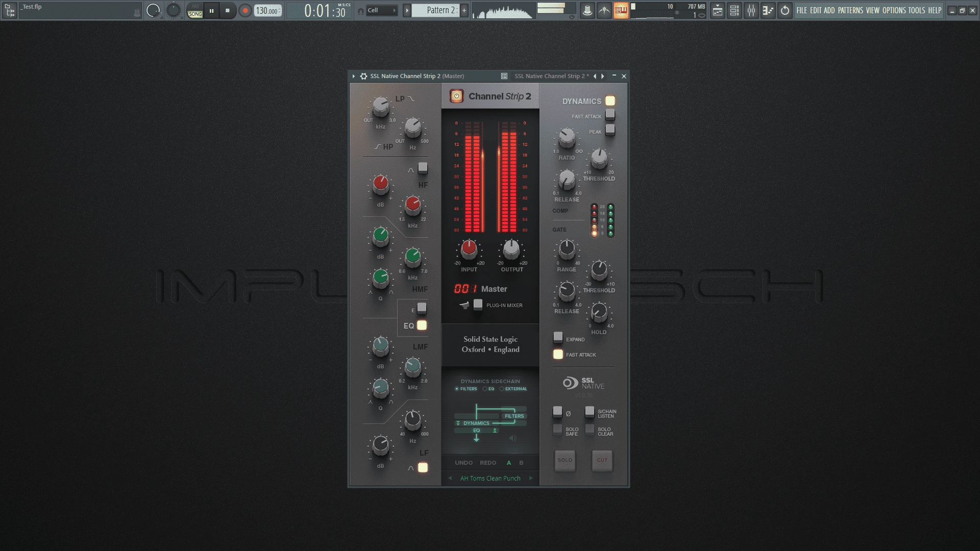This screenshot has height=551, width=980.
Task: Toggle the EQ E-type button
Action: 422,308
